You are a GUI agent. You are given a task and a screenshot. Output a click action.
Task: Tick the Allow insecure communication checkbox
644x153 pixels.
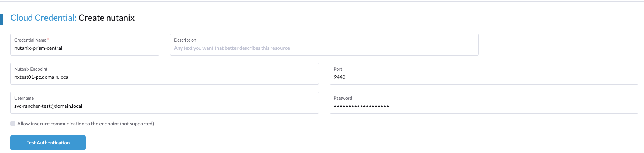tap(13, 124)
